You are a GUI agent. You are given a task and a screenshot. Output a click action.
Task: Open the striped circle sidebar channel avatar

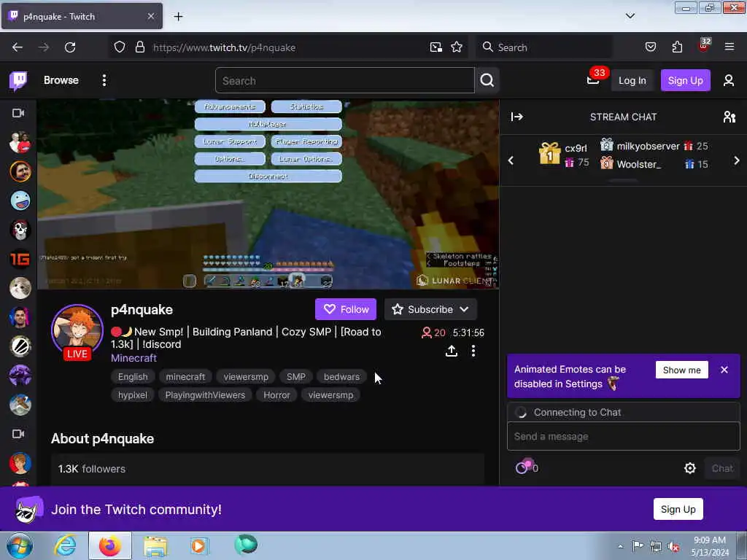click(20, 346)
